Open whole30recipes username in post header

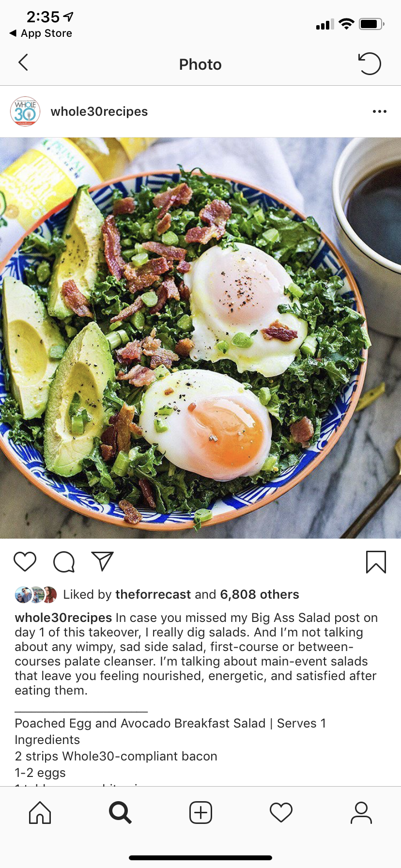tap(99, 111)
